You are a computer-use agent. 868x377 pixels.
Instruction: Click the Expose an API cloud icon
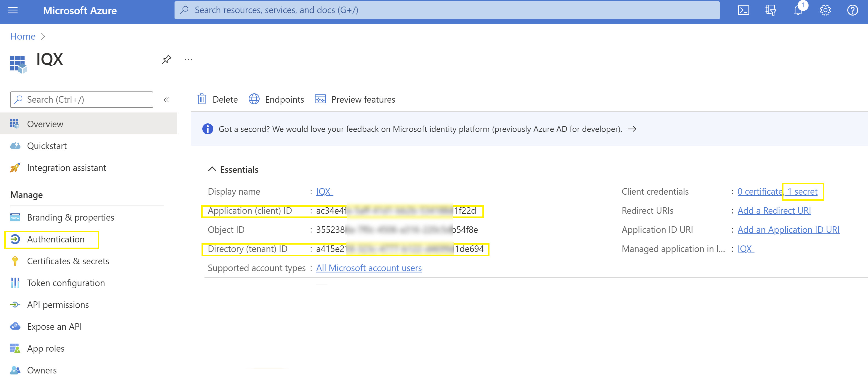tap(15, 326)
